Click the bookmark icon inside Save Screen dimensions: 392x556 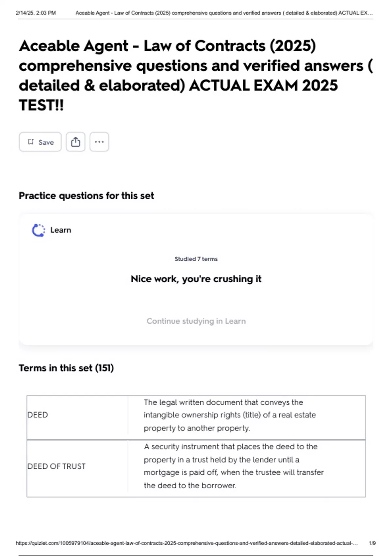pyautogui.click(x=31, y=142)
